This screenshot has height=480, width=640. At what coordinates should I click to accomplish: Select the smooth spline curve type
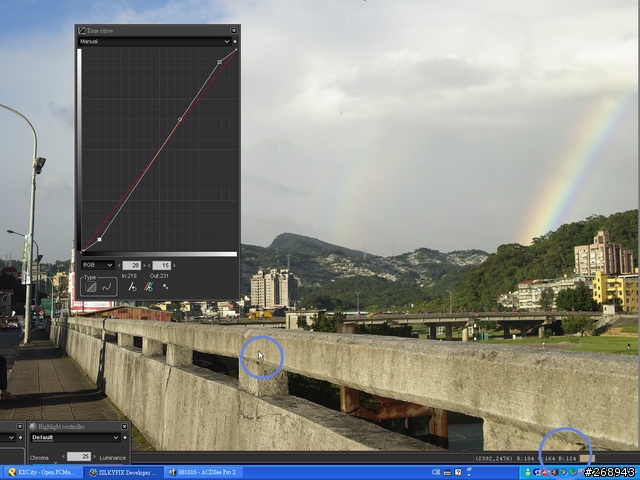pos(107,287)
